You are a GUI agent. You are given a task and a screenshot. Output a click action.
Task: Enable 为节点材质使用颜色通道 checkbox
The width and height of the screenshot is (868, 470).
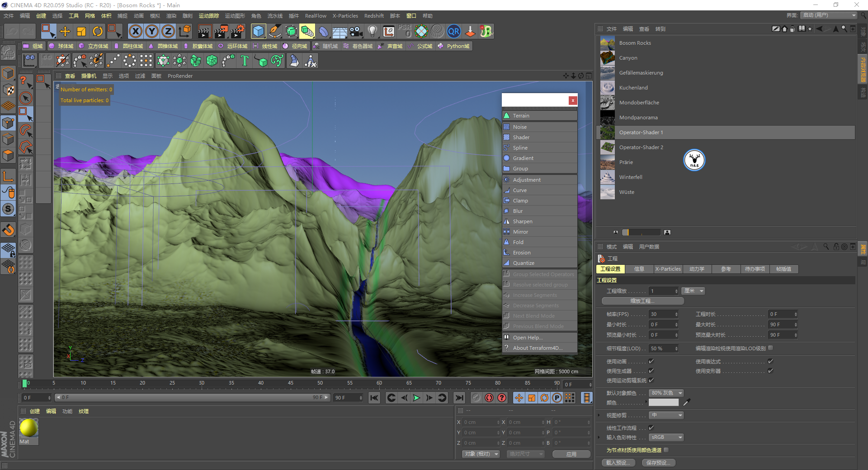coord(666,450)
